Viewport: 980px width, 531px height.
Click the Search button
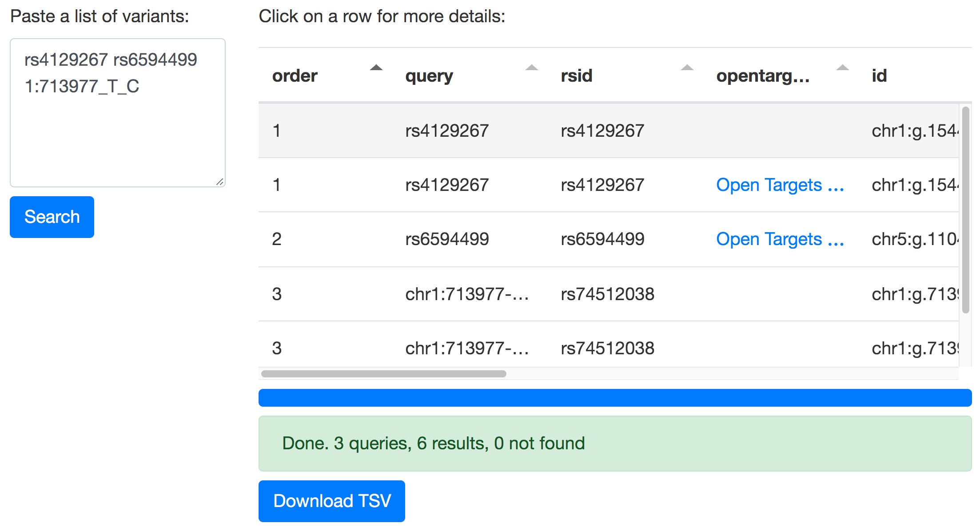52,217
